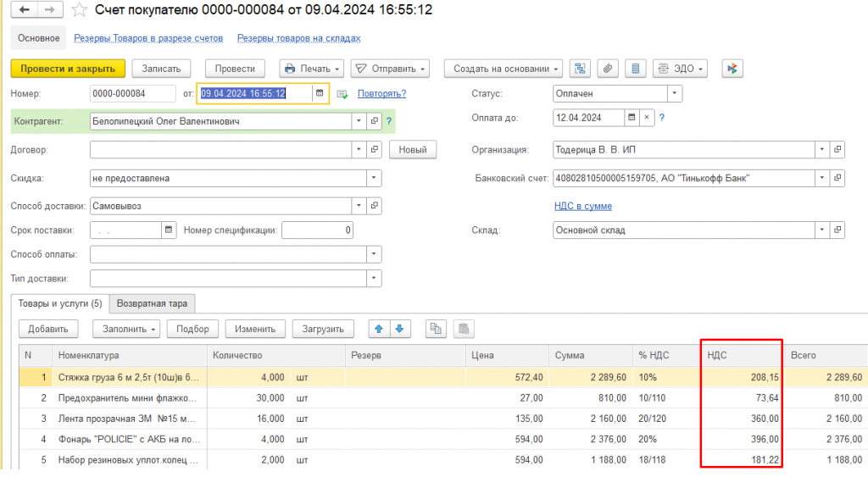Click the date field 09.04.2024 16:55:12

coord(256,93)
